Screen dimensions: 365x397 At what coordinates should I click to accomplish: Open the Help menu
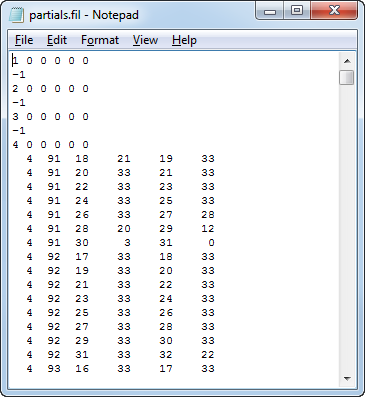(x=184, y=40)
